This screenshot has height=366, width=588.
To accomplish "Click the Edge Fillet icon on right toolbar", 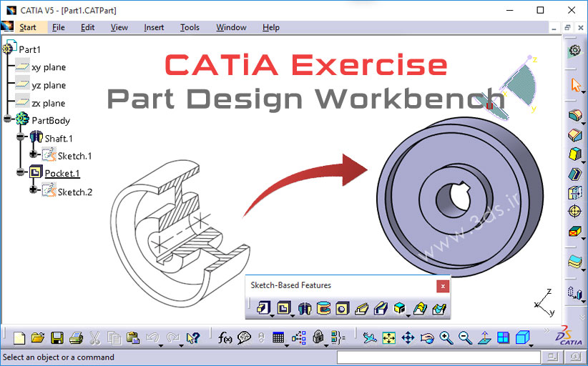I will (574, 115).
